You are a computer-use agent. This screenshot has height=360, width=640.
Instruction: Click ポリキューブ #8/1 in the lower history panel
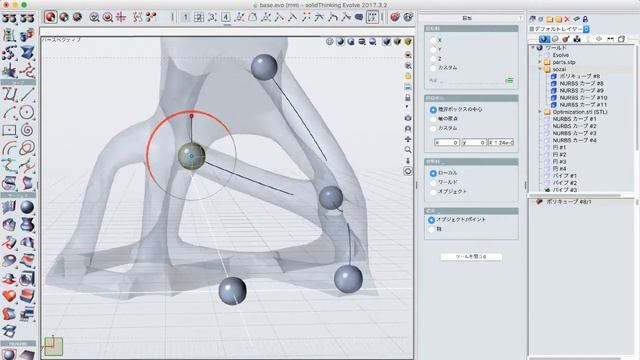click(x=569, y=202)
